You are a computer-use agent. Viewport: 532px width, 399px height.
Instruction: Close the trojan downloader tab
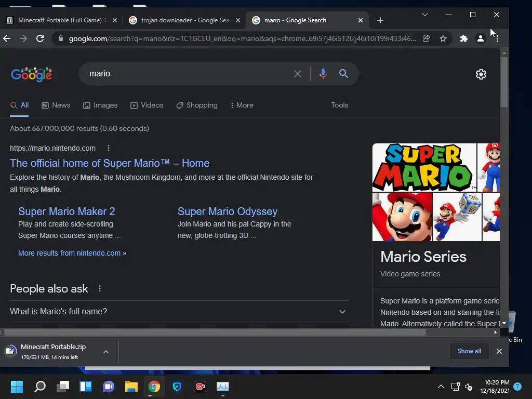click(238, 20)
